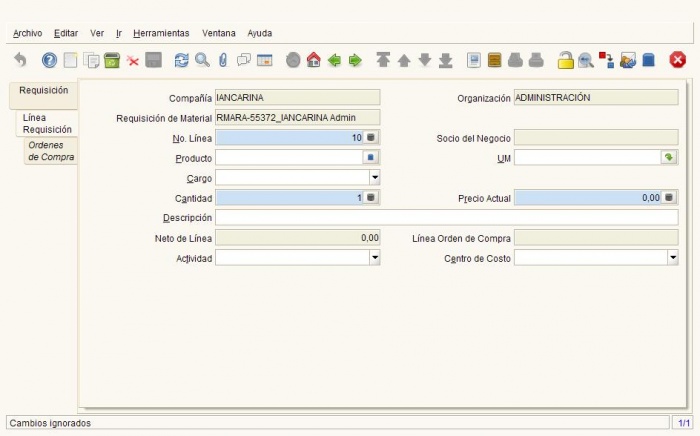
Task: Open the Editar menu
Action: tap(66, 33)
